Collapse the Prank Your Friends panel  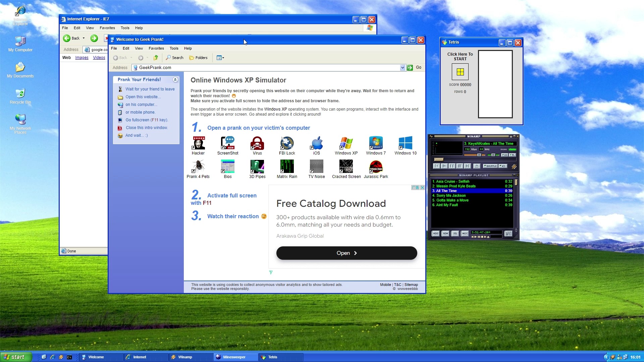(x=175, y=79)
